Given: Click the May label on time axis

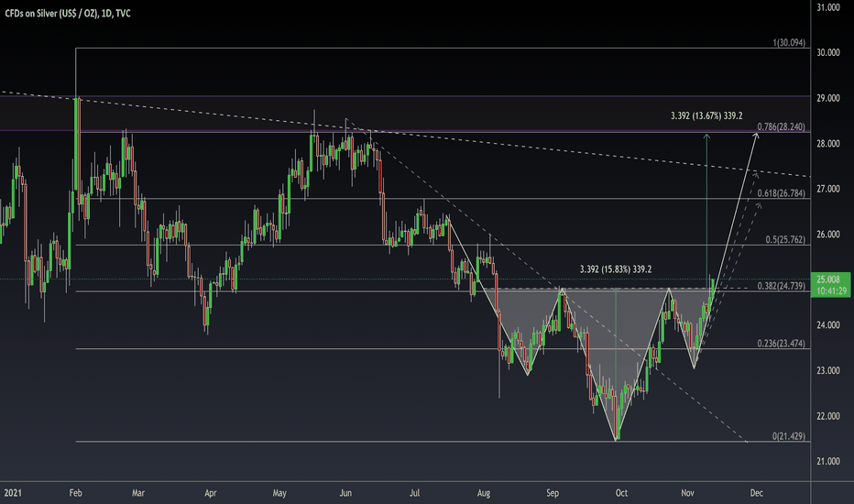Looking at the screenshot, I should click(x=279, y=493).
